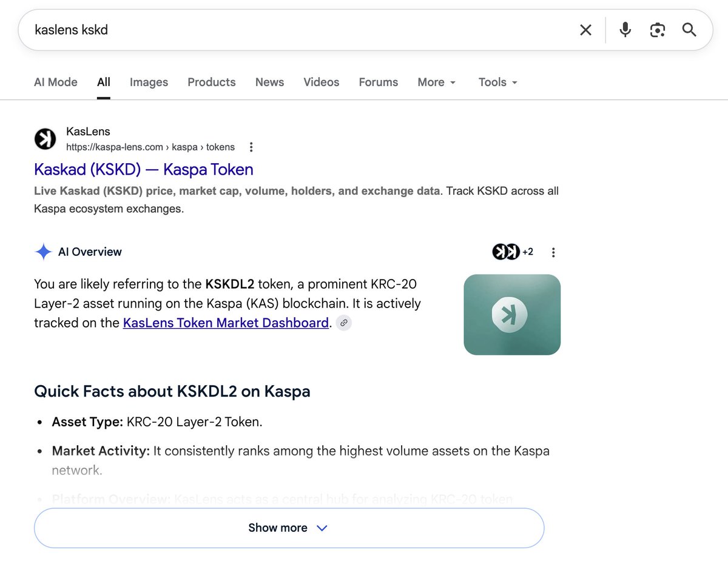Submit search with magnifying glass icon
Viewport: 728px width, 564px height.
click(x=689, y=30)
